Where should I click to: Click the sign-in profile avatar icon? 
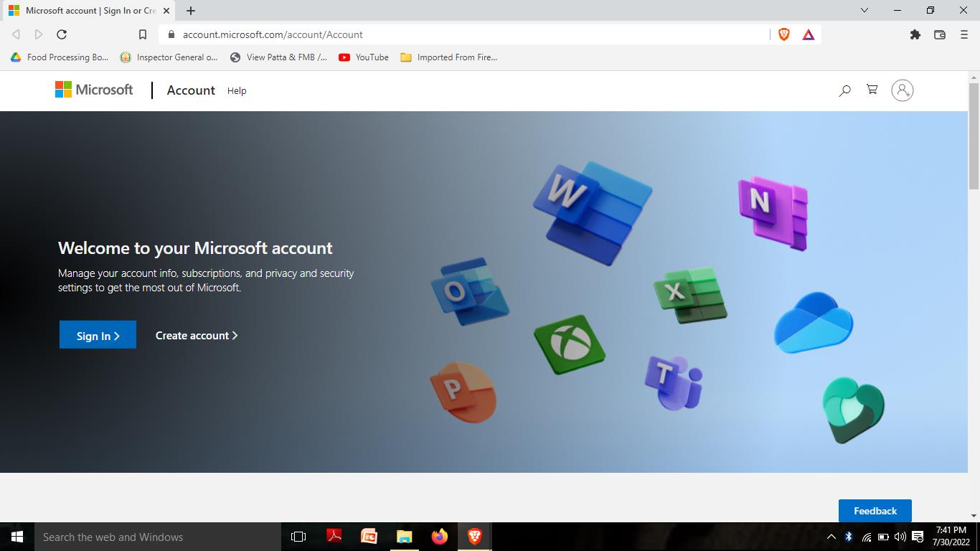tap(902, 90)
